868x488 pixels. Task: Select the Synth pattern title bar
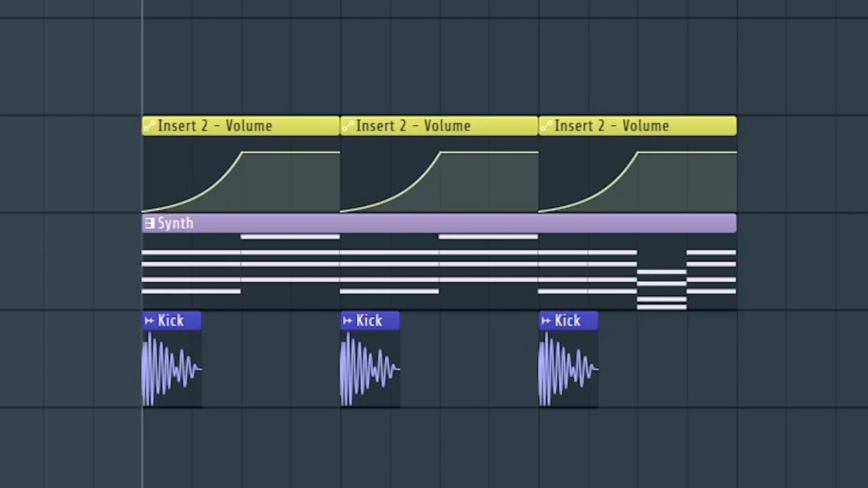[439, 224]
